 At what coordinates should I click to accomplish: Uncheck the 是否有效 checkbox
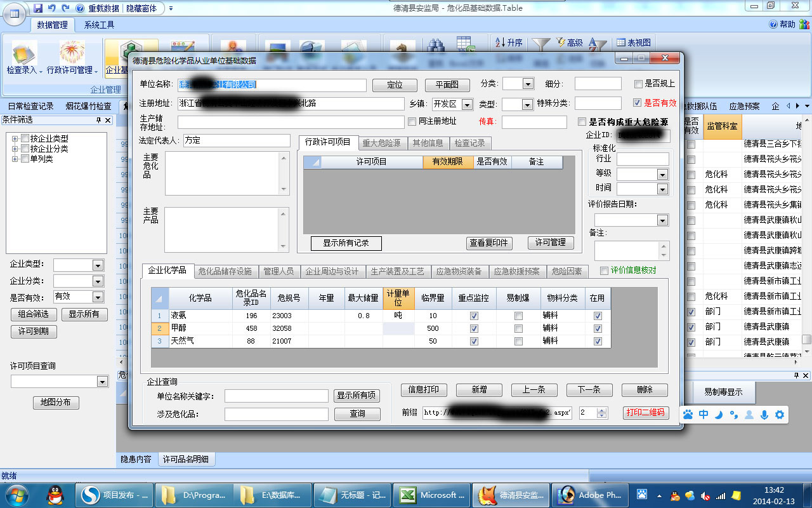point(638,103)
